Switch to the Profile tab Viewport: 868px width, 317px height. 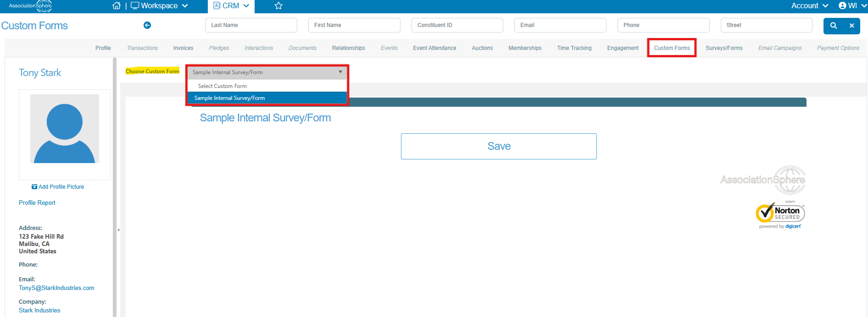pyautogui.click(x=103, y=48)
